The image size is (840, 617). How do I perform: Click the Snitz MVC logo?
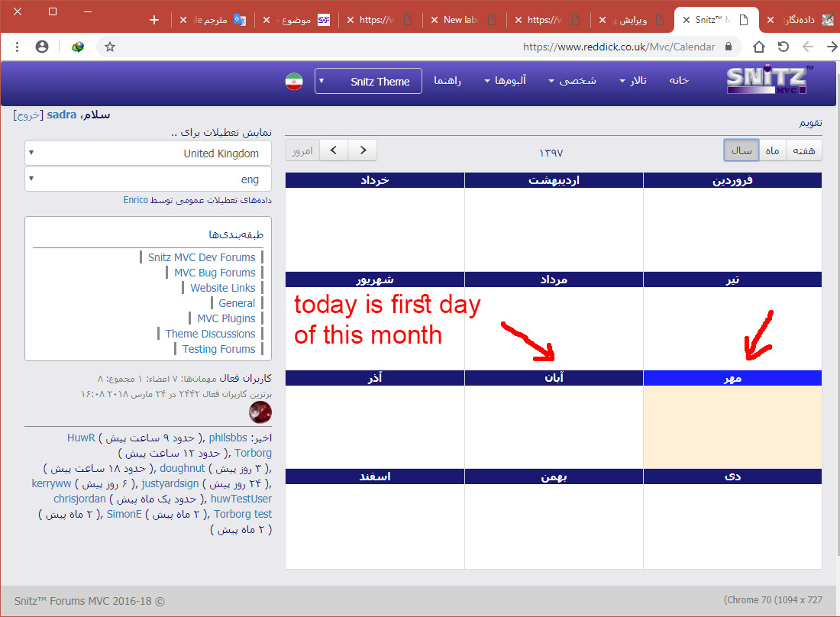coord(770,81)
